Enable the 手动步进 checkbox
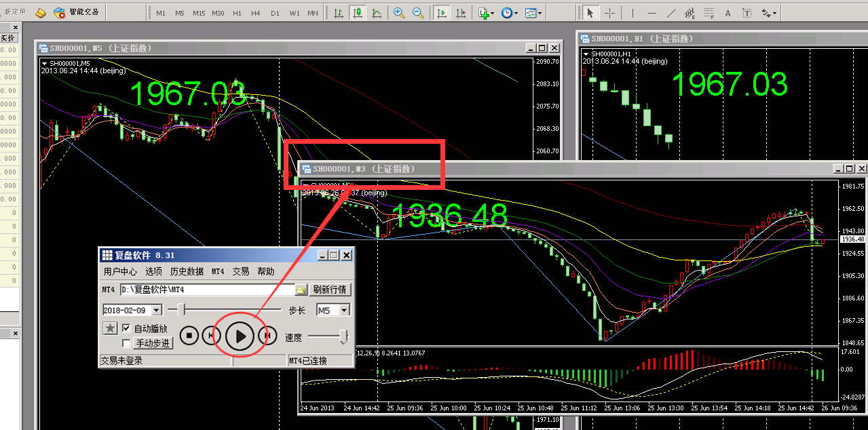The image size is (868, 430). click(126, 343)
